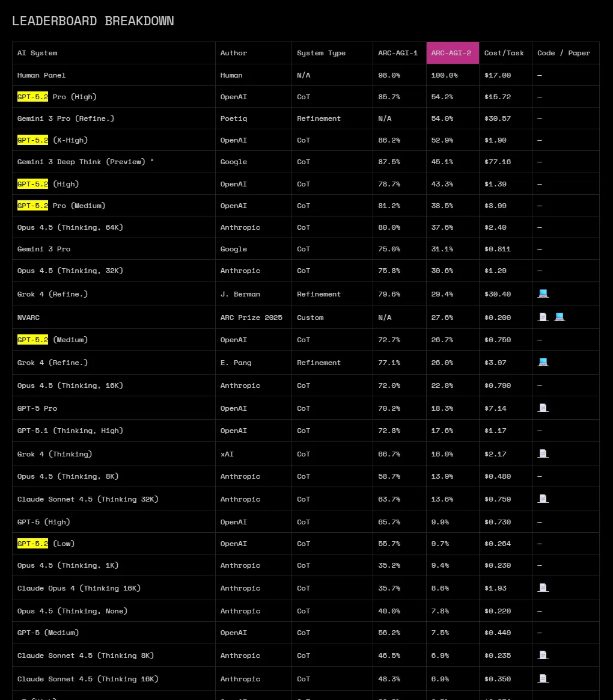This screenshot has height=700, width=613.
Task: Open the Grok 4 (Thinking) paper icon
Action: point(543,453)
